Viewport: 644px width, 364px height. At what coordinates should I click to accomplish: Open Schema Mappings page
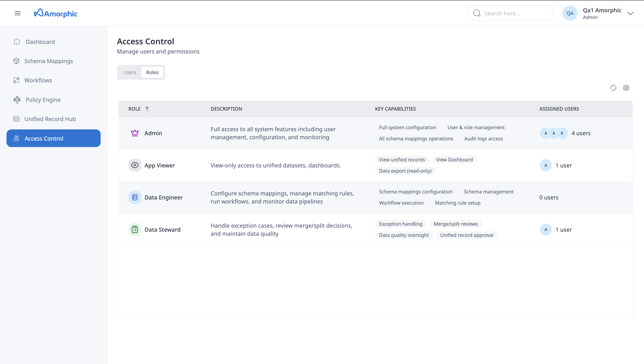click(49, 61)
